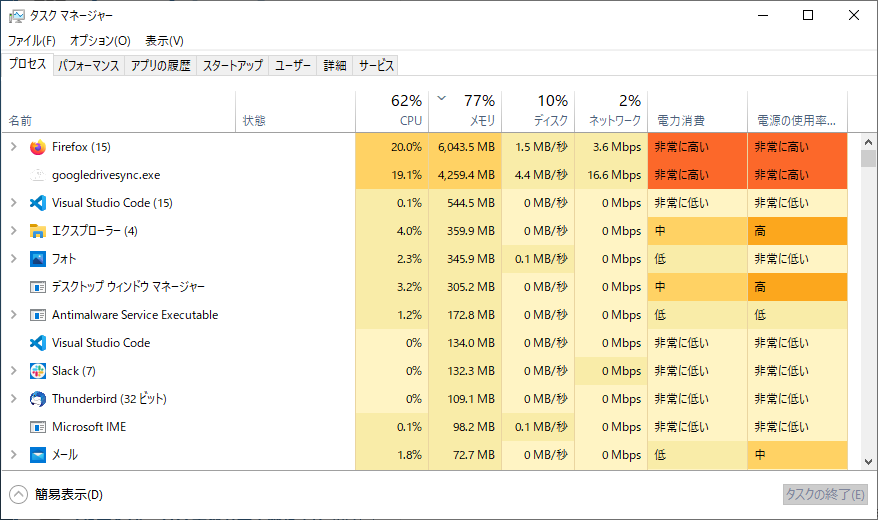Select the googledrivesync.exe row name
Screen dimensions: 878x520
[106, 175]
